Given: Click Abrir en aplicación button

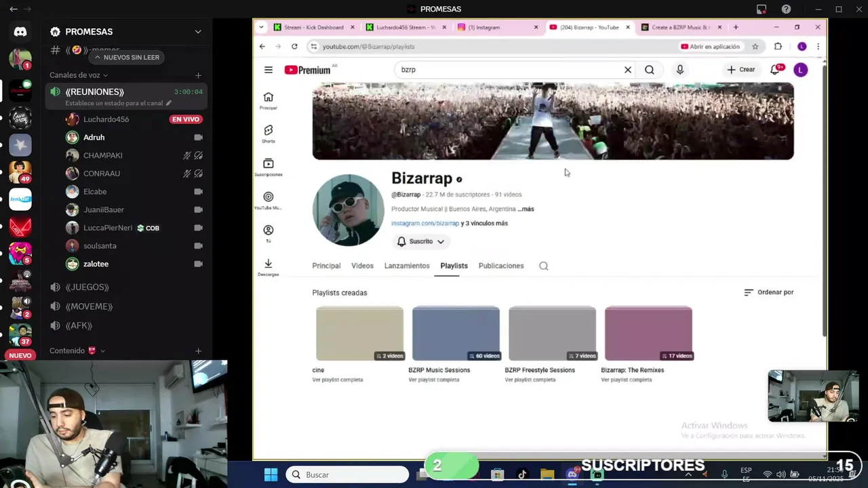Looking at the screenshot, I should (710, 46).
